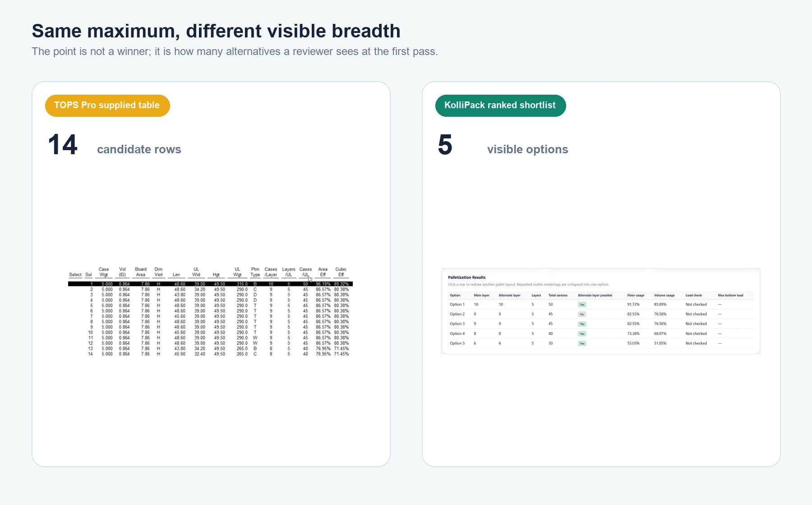Click the Board Area column header
Screen dimensions: 812x505
(x=141, y=272)
